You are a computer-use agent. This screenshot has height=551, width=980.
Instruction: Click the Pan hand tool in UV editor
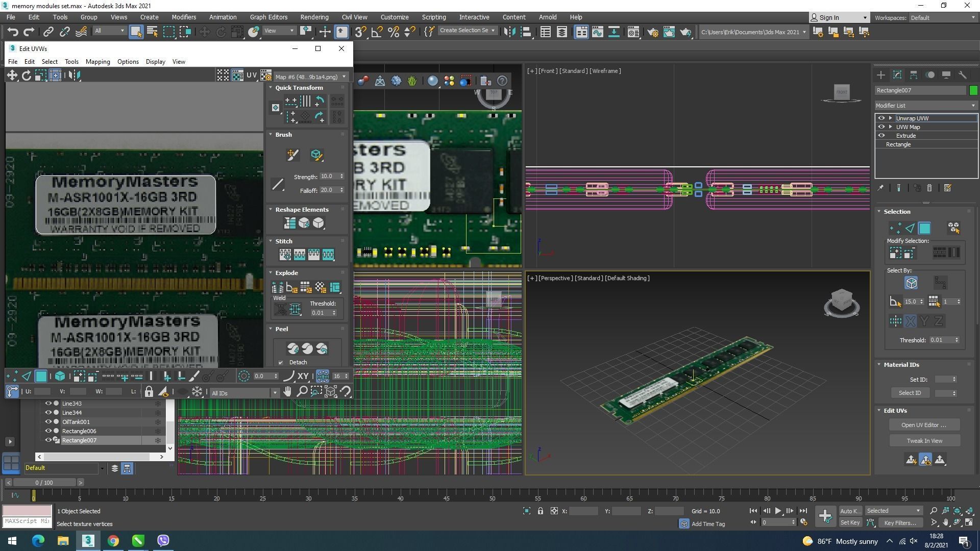287,392
